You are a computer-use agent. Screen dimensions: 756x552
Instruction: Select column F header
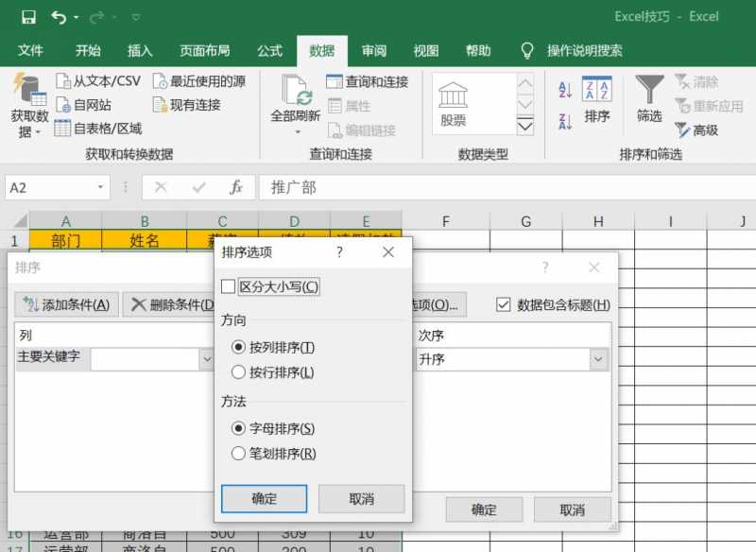point(445,222)
